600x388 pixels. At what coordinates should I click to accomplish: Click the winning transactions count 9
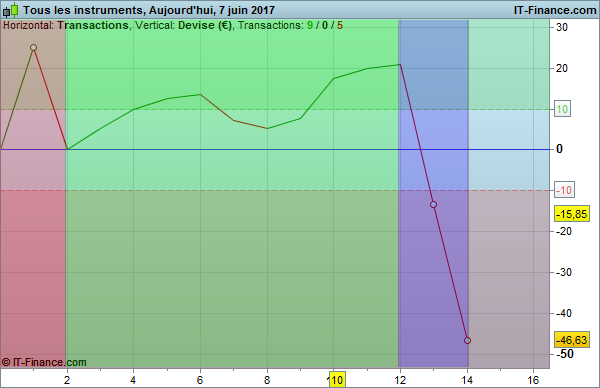[x=310, y=26]
